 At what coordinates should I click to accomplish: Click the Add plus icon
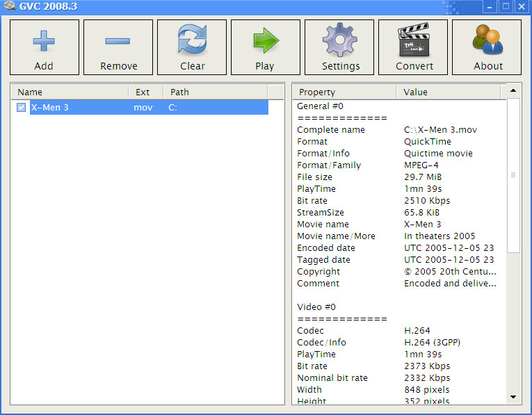click(44, 41)
